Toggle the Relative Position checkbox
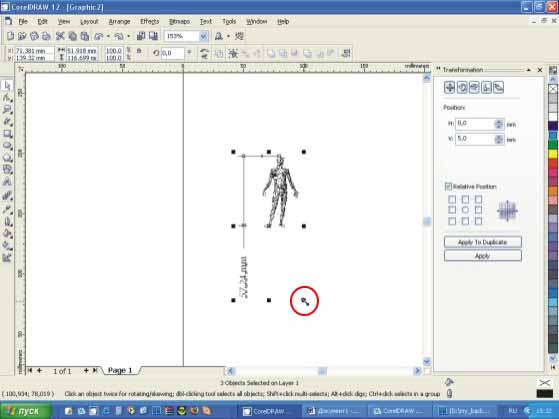The height and width of the screenshot is (419, 559). (x=448, y=186)
